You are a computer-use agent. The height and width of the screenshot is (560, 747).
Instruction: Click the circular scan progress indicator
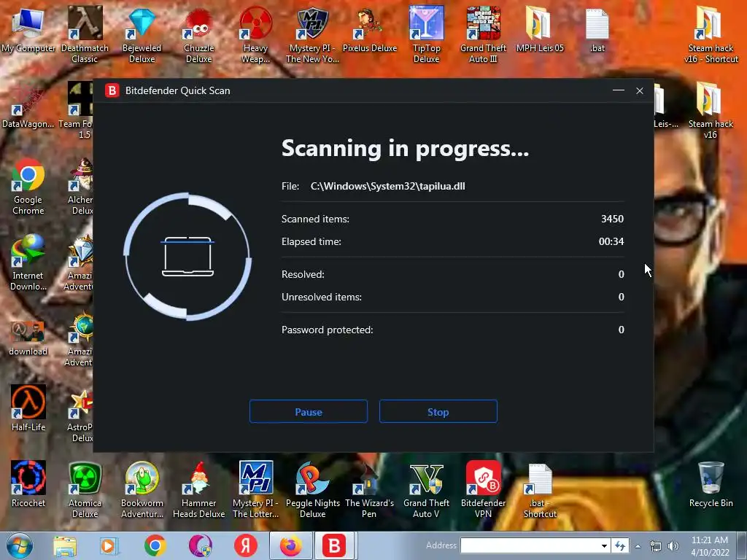coord(187,257)
